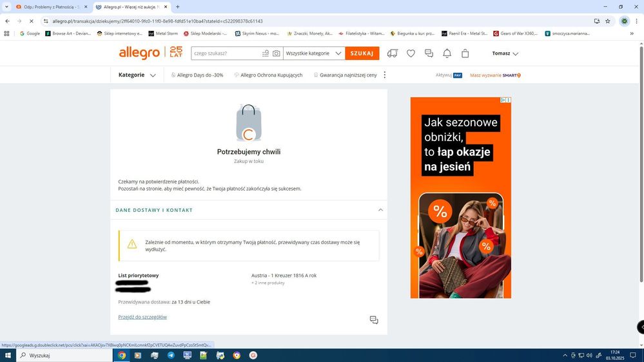Click the Allegro logo
644x362 pixels.
(139, 53)
